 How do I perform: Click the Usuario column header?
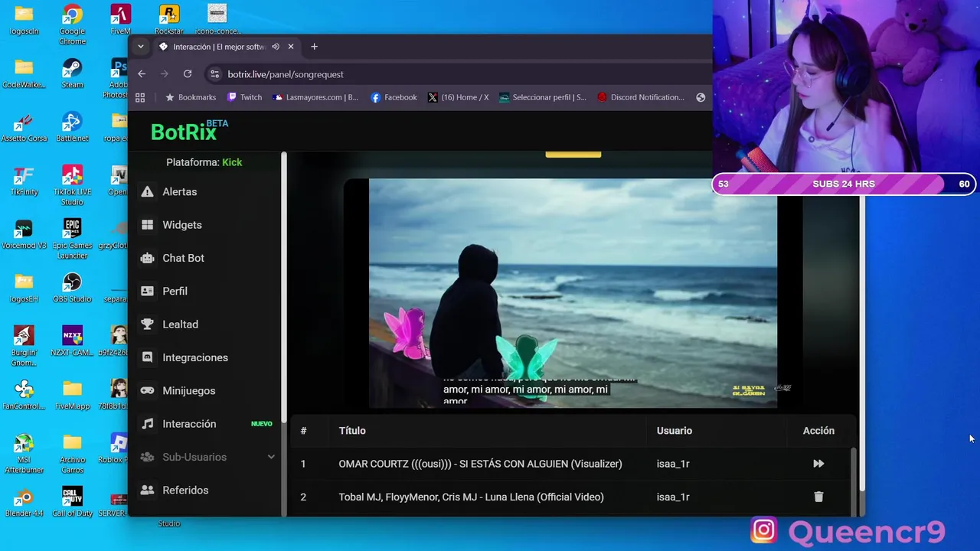[674, 431]
